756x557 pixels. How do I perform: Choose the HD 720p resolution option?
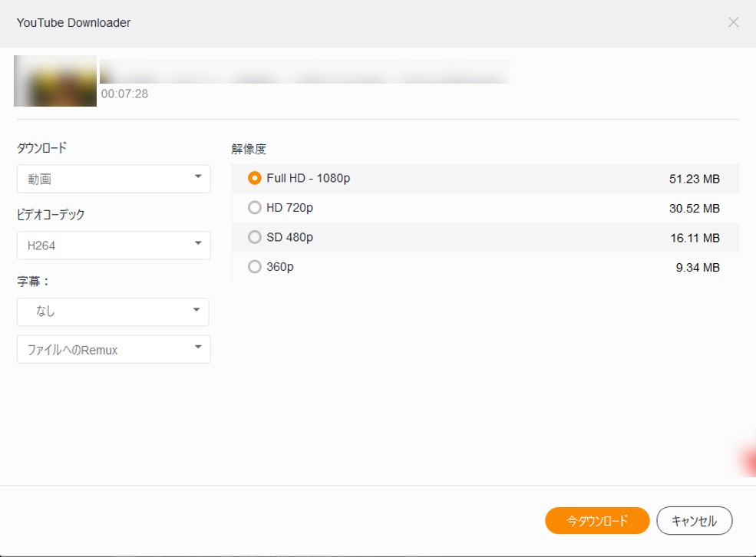(x=255, y=208)
